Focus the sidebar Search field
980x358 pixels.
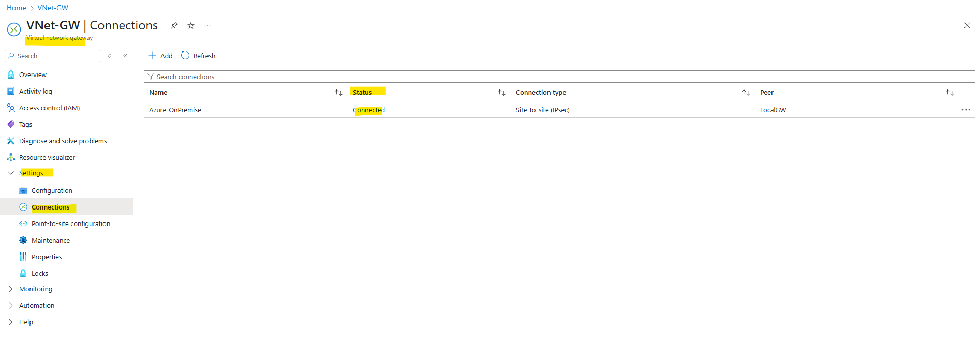coord(53,56)
